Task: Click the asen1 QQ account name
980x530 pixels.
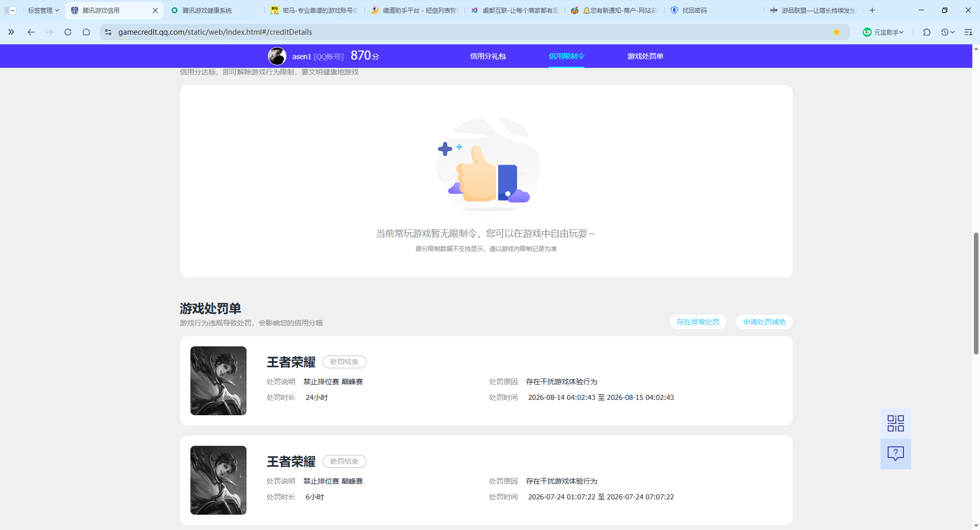Action: [317, 57]
